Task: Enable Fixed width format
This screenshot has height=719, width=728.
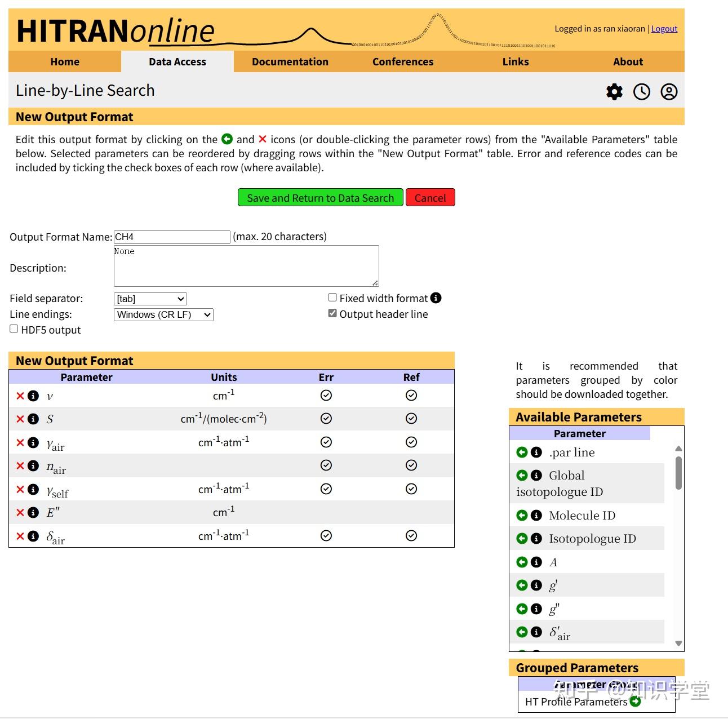Action: [332, 297]
